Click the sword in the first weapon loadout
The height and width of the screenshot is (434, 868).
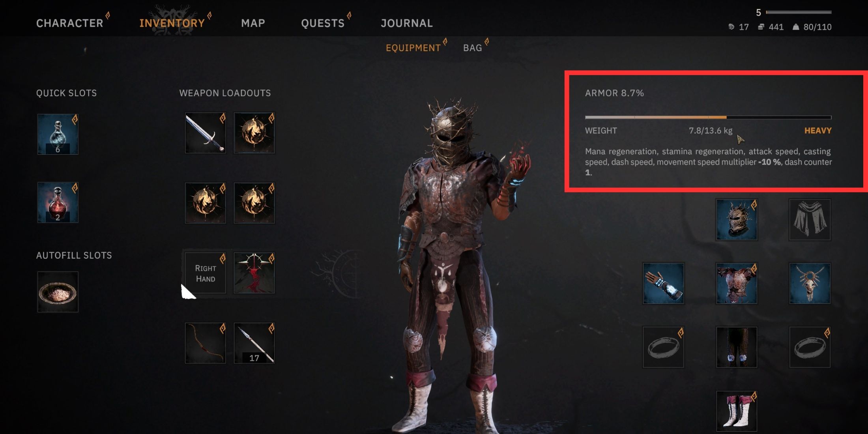click(x=205, y=133)
